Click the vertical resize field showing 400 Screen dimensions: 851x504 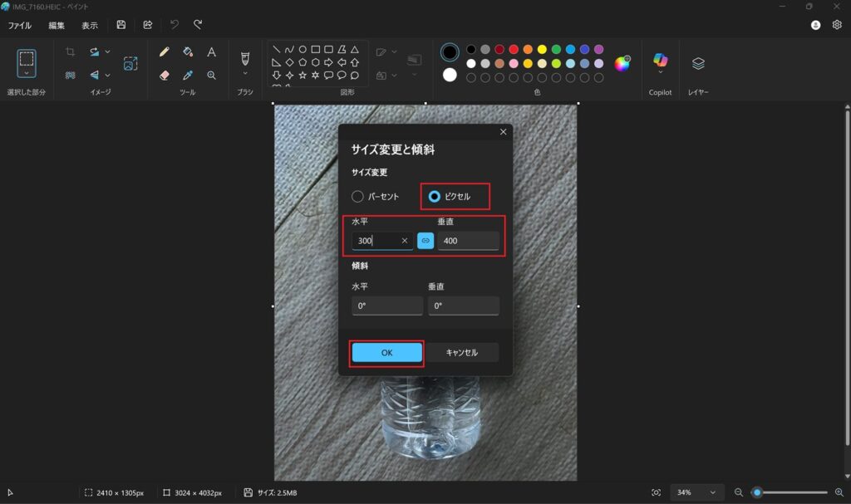pos(469,241)
